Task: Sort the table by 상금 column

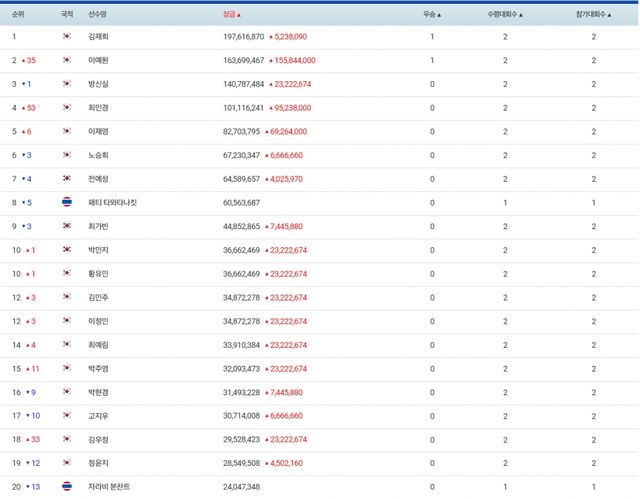Action: coord(231,15)
